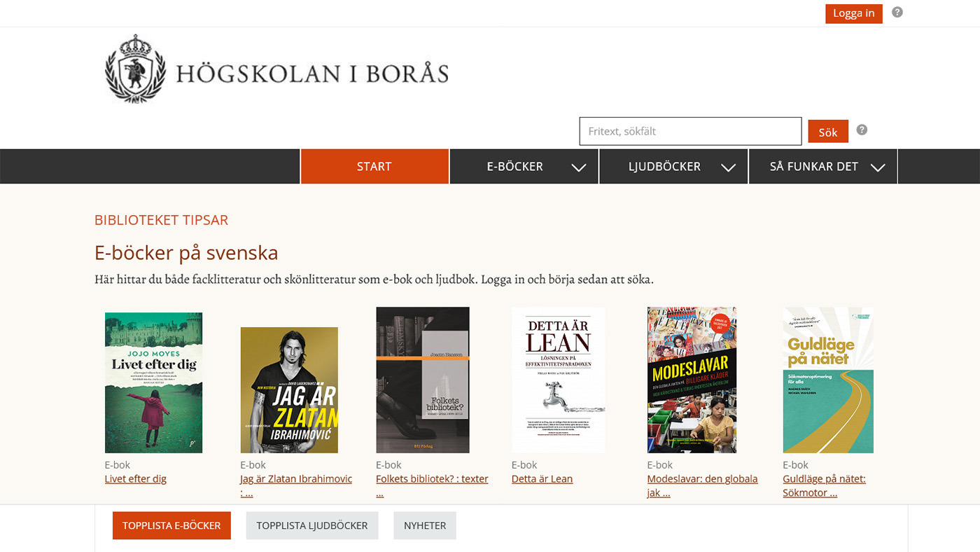This screenshot has height=552, width=980.
Task: Go to the Start tab
Action: tap(374, 167)
